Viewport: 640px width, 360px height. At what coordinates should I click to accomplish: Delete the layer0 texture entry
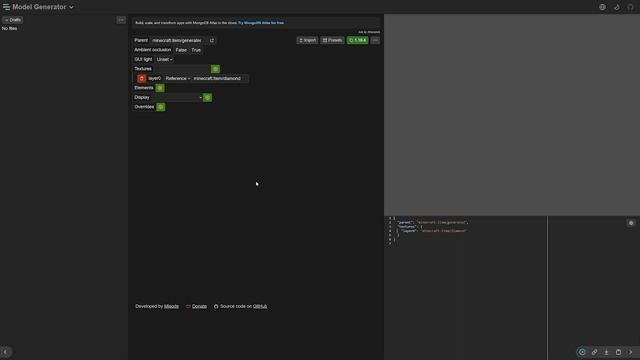tap(141, 78)
